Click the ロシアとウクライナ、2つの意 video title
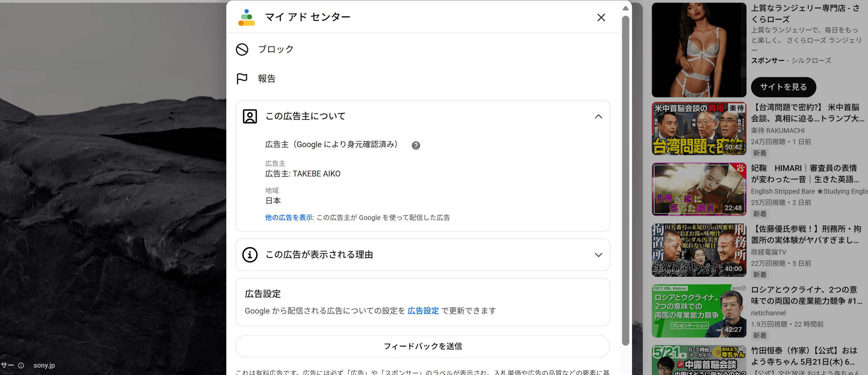This screenshot has width=868, height=375. pos(807,296)
